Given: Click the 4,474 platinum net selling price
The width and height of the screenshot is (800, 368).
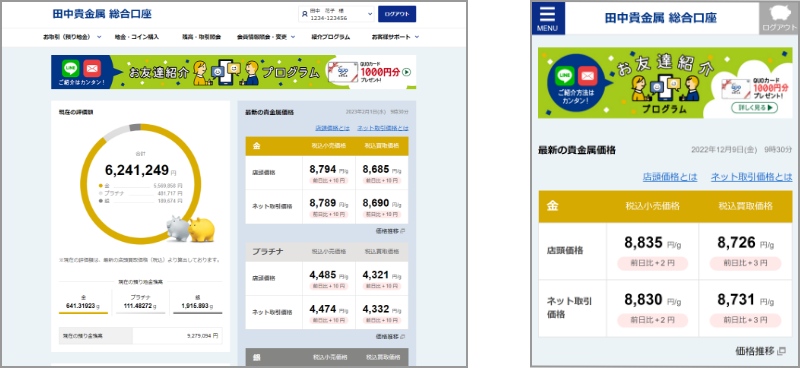Looking at the screenshot, I should (323, 309).
